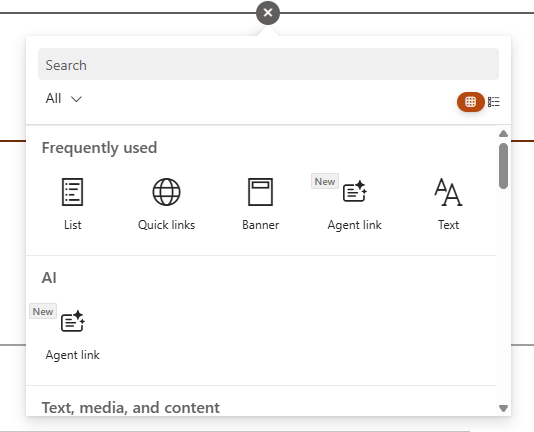Click the vertical scrollbar thumb
Viewport: 534px width, 432px height.
click(503, 166)
